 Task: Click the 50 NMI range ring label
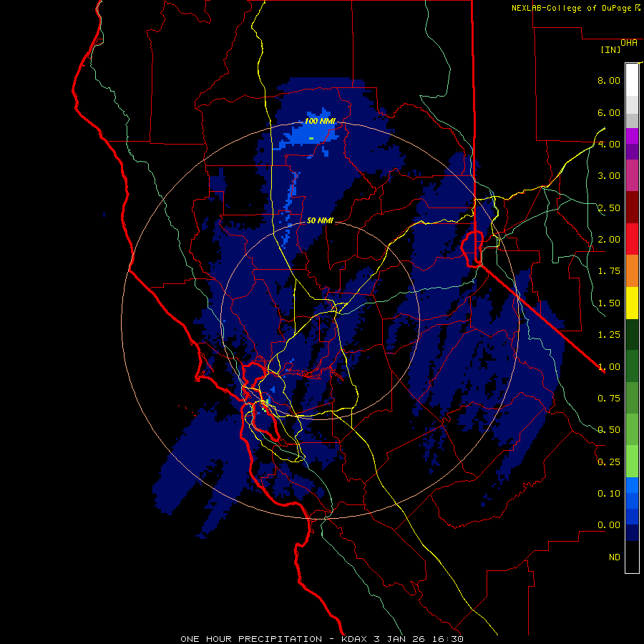320,220
